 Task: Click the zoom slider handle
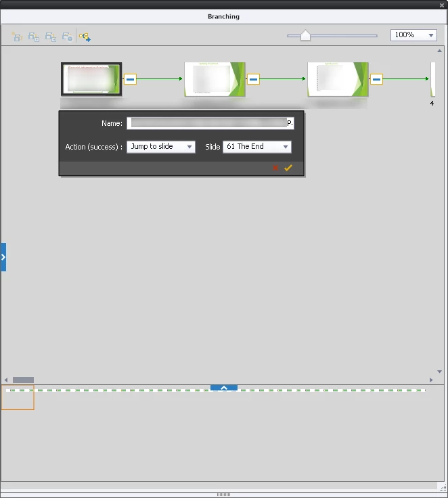(x=305, y=35)
